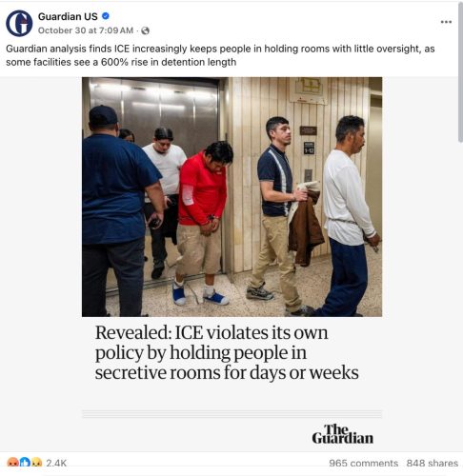This screenshot has height=476, width=463.
Task: View the 965 comments
Action: (x=363, y=463)
